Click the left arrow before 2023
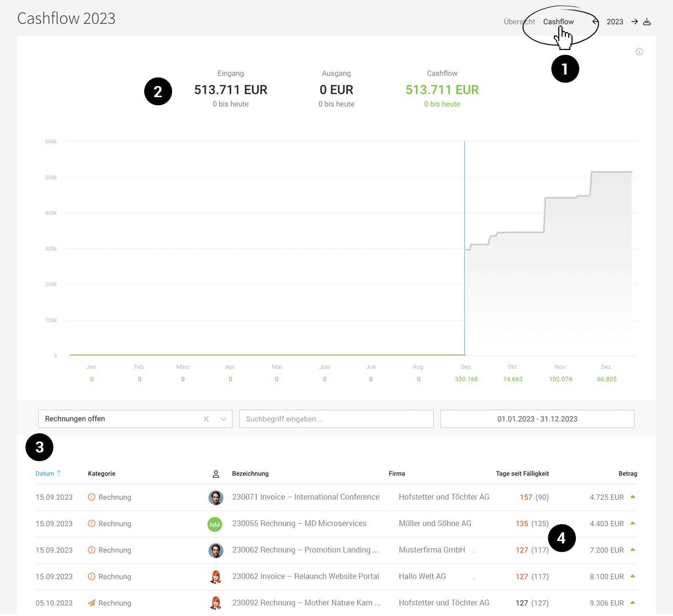This screenshot has height=616, width=673. coord(595,21)
